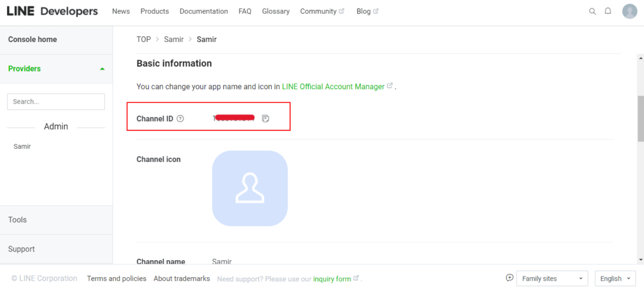Open the Family sites dropdown
Viewport: 644px width, 289px height.
pyautogui.click(x=552, y=278)
